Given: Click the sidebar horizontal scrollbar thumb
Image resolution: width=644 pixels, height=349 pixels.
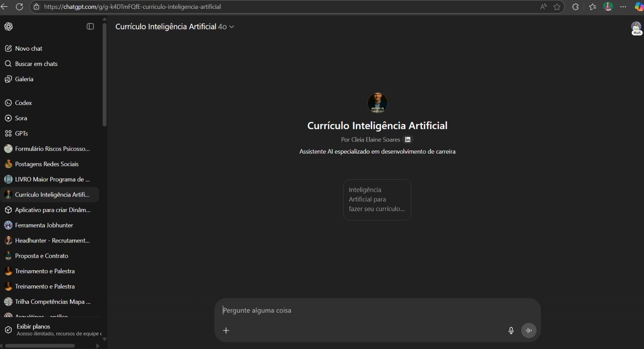Looking at the screenshot, I should (x=40, y=346).
